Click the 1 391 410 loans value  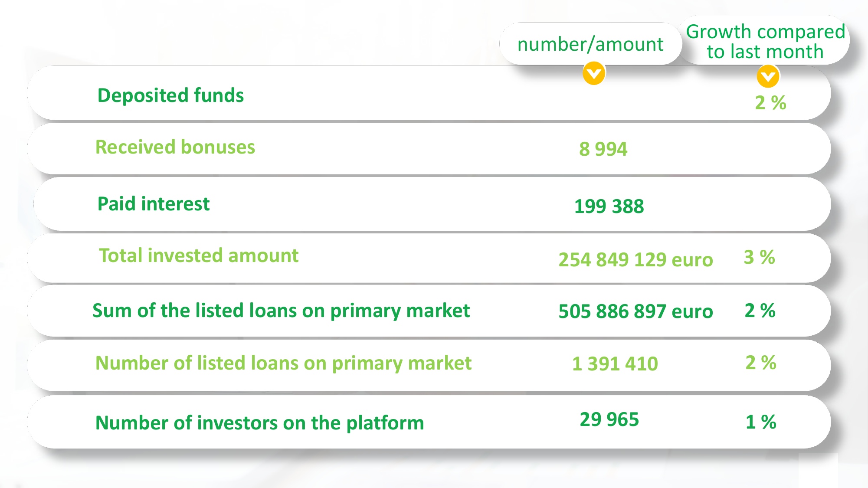point(615,364)
